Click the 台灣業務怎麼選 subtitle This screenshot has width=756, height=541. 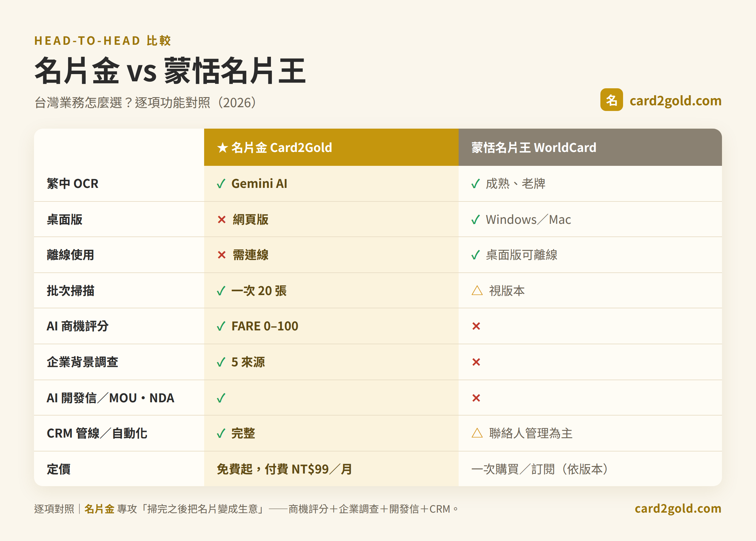tap(146, 102)
